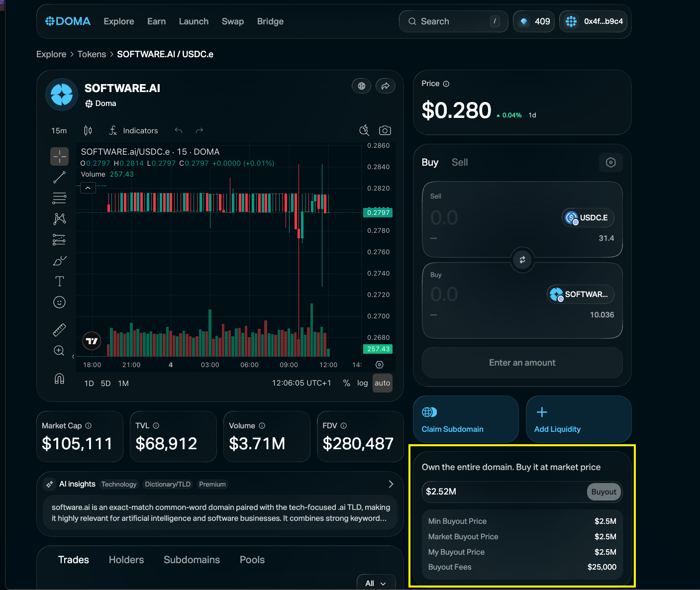Image resolution: width=700 pixels, height=590 pixels.
Task: Click the TradingView logo on chart
Action: [92, 341]
